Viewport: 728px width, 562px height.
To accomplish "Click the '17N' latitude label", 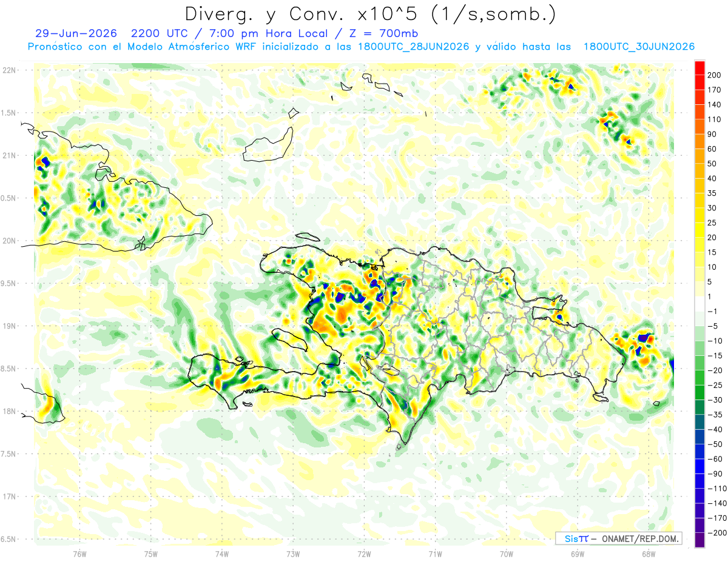I will coord(8,497).
